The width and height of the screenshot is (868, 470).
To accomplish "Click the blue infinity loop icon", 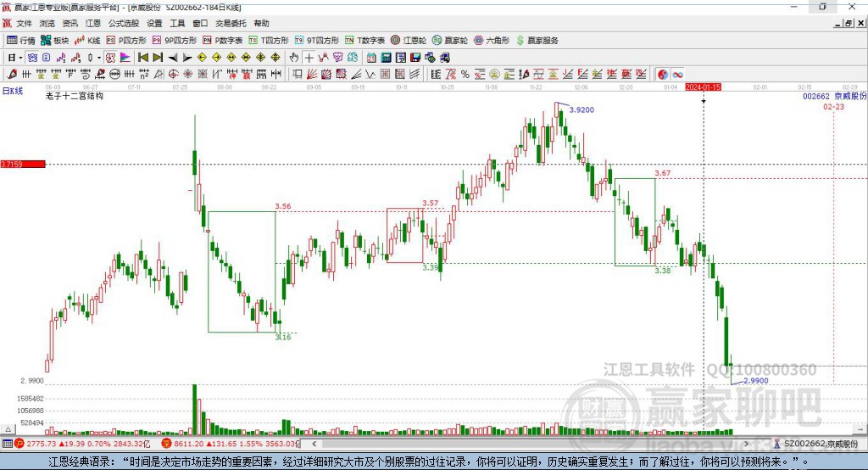I will pos(677,75).
